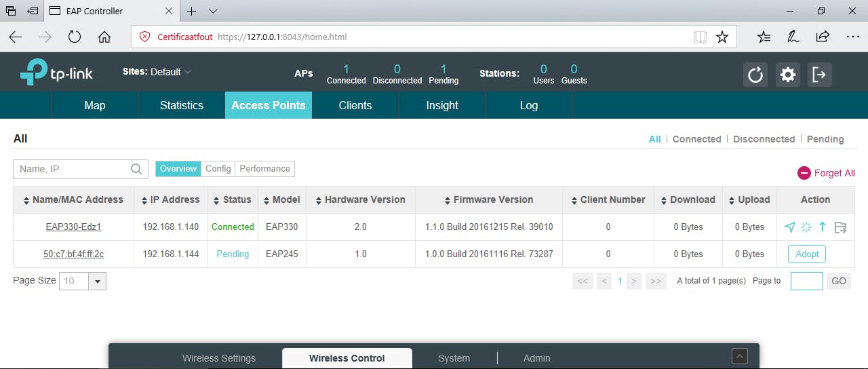
Task: Open Wireless Settings bottom tab
Action: (x=219, y=358)
